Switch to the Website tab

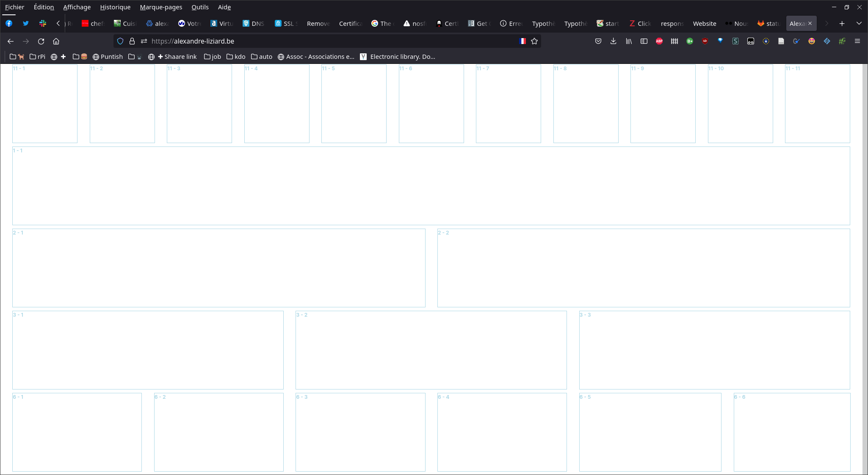coord(705,24)
